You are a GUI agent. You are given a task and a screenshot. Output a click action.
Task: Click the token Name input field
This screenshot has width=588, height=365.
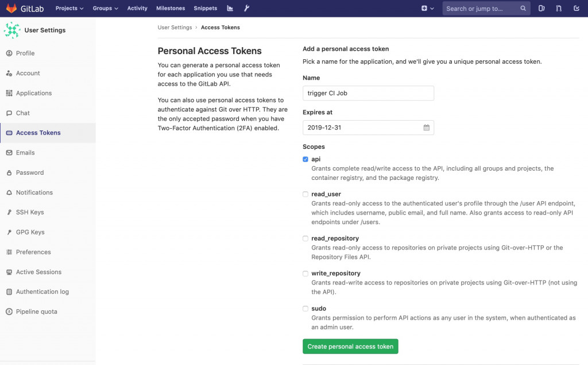pyautogui.click(x=368, y=93)
